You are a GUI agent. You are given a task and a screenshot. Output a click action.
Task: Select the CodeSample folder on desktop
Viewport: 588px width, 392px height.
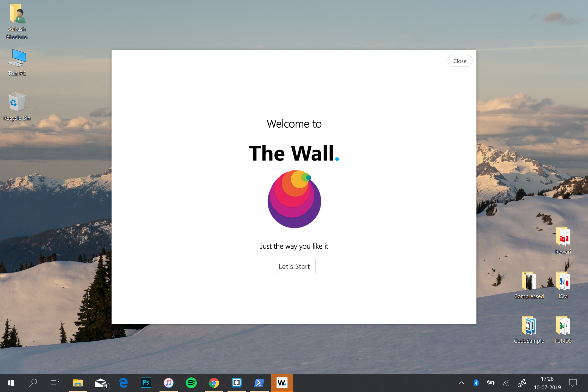pyautogui.click(x=529, y=329)
